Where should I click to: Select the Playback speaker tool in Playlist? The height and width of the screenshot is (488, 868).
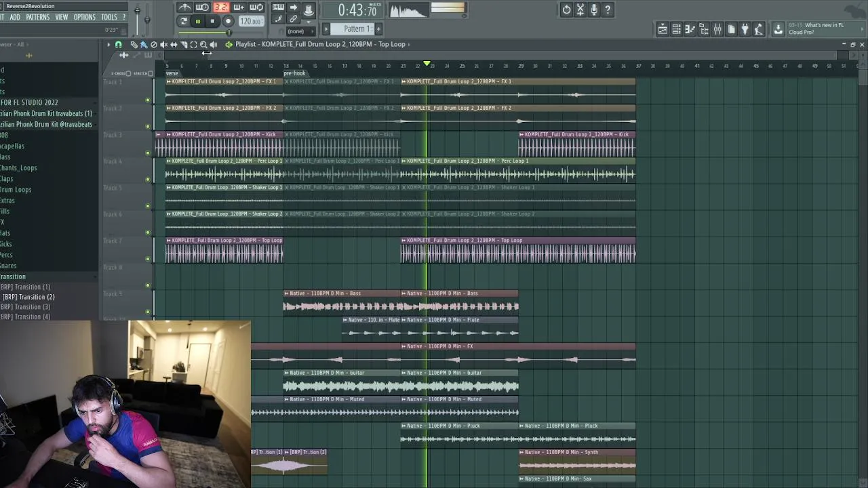[214, 45]
